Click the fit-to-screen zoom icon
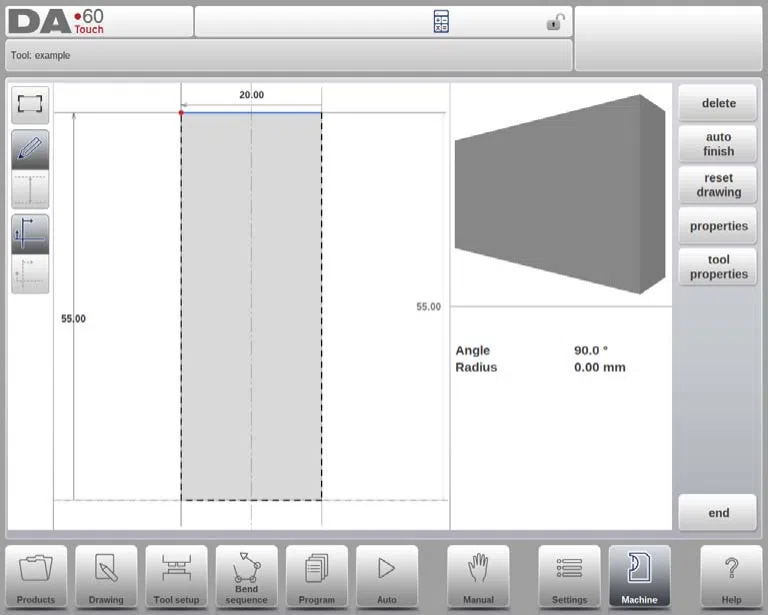768x615 pixels. point(30,104)
